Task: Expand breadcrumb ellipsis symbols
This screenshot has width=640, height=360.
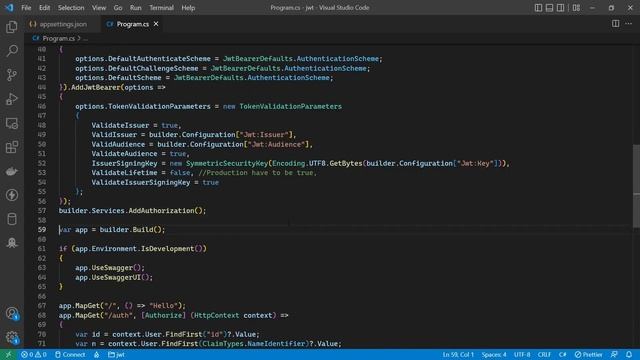Action: coord(85,38)
